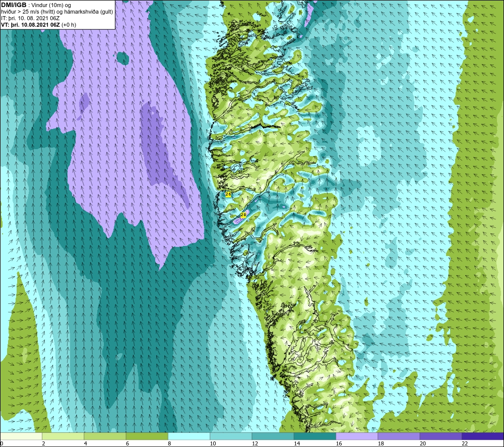Image resolution: width=504 pixels, height=447 pixels.
Task: Click the 'VT: þri. 10.08.2021 06Z' line
Action: click(x=30, y=25)
